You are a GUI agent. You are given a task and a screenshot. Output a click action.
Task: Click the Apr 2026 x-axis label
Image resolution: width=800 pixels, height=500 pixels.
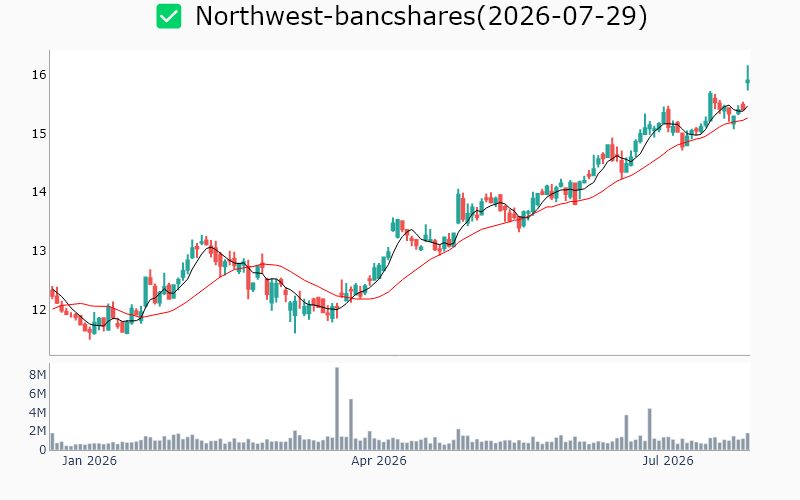click(x=379, y=461)
